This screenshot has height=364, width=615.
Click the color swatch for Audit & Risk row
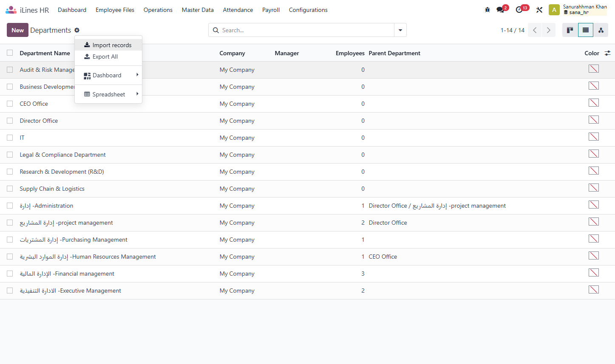594,69
